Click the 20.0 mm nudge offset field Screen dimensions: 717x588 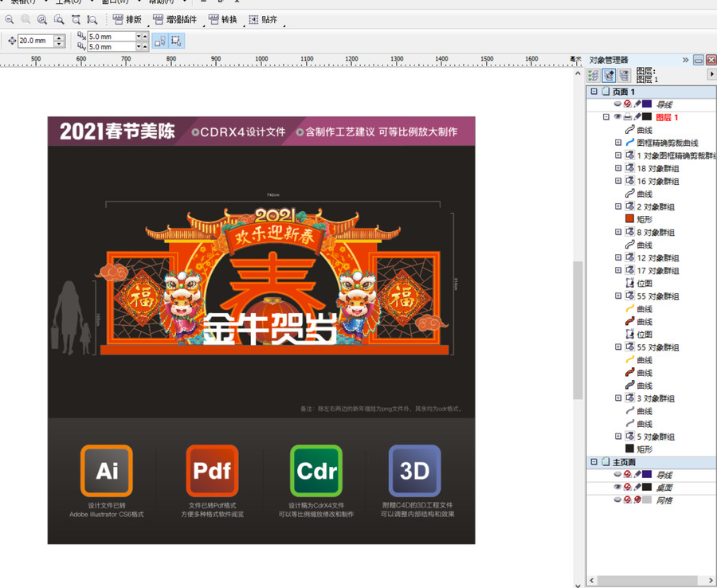tap(35, 41)
